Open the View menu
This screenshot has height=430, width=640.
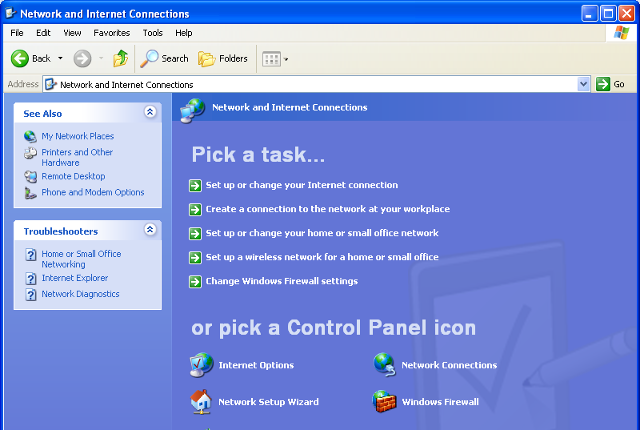coord(72,33)
